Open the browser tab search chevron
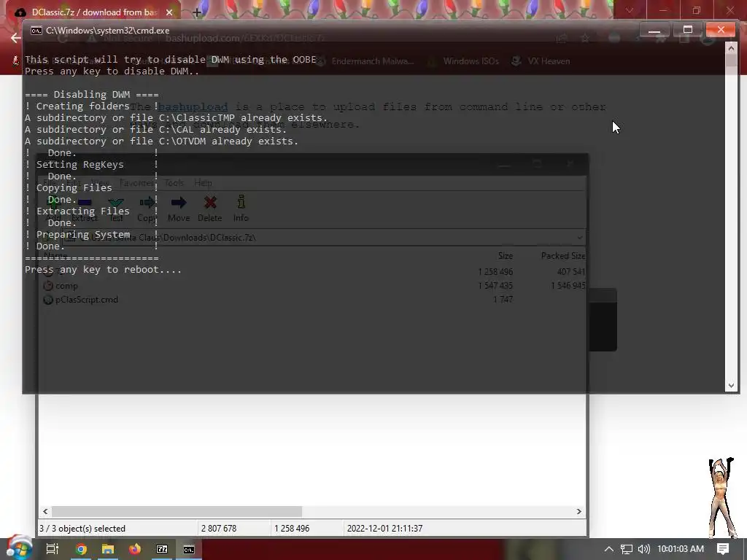 pos(630,10)
